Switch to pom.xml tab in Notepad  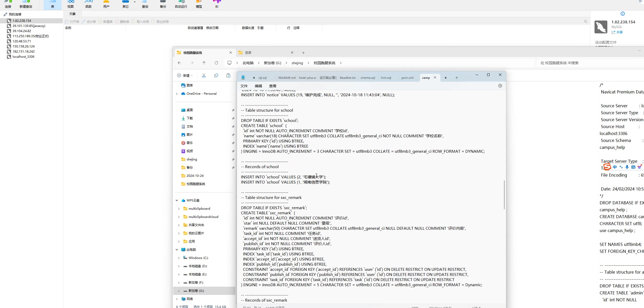coord(407,78)
